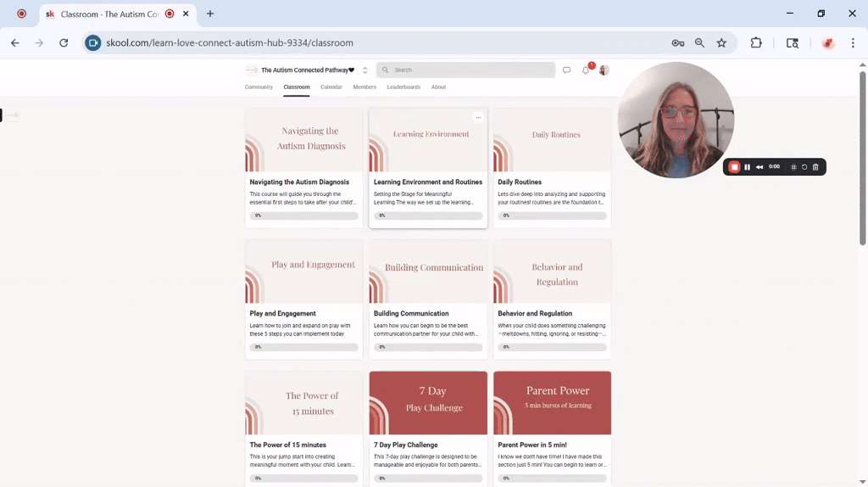Viewport: 868px width, 487px height.
Task: Click the Parent Power in 5 min! title
Action: [531, 445]
